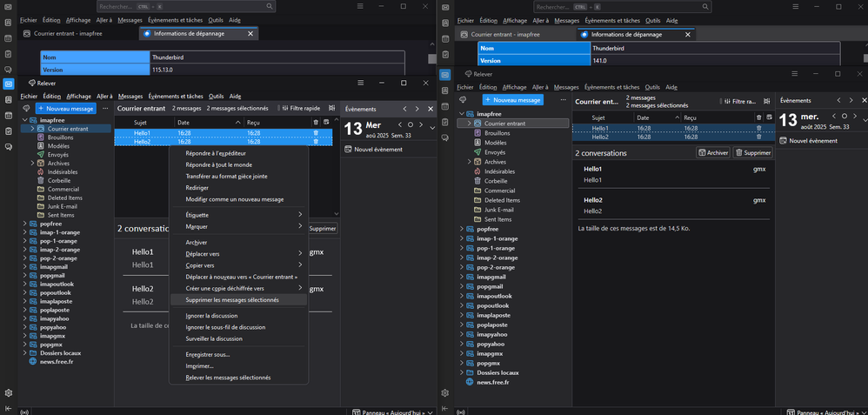868x415 pixels.
Task: Open the settings gear in left window sidebar
Action: click(8, 393)
